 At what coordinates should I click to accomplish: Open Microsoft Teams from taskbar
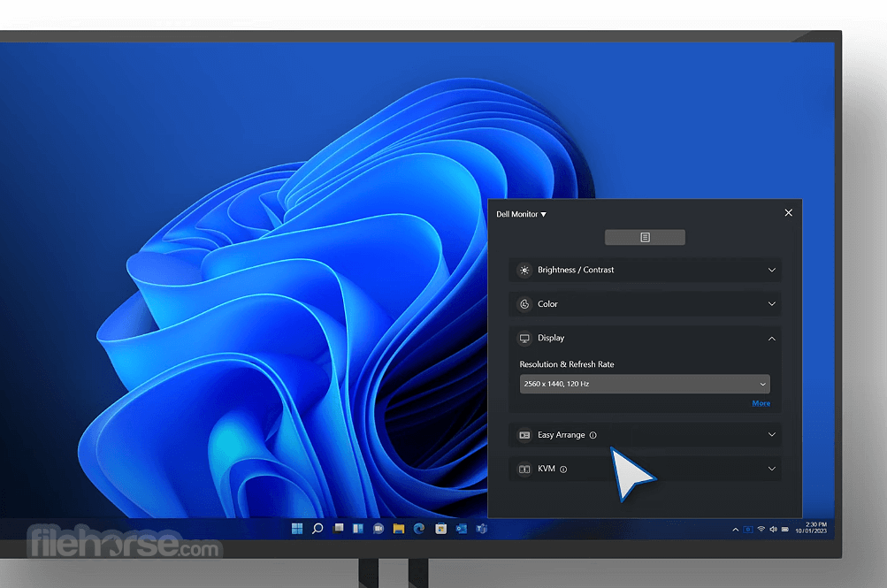pos(481,529)
